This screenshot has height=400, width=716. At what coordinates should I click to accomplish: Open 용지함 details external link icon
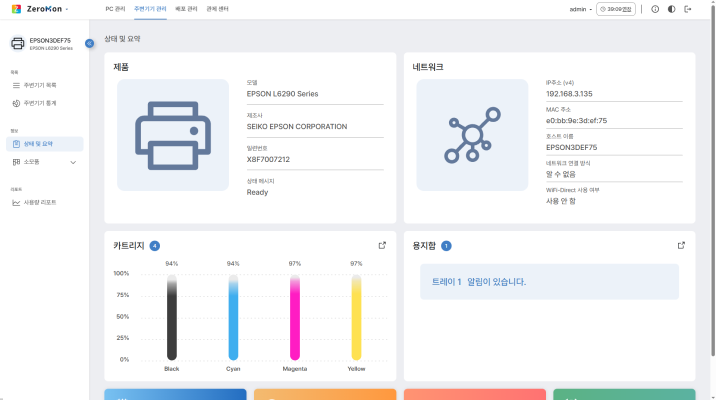point(681,246)
